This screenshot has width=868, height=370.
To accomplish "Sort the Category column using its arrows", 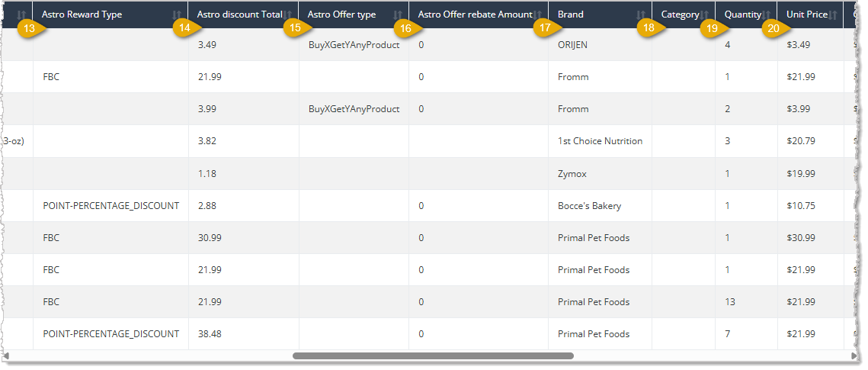I will (704, 15).
